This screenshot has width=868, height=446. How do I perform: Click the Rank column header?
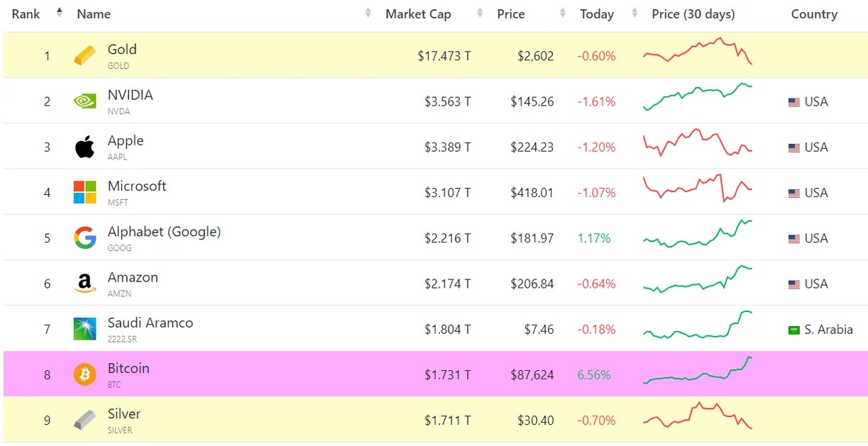[26, 14]
